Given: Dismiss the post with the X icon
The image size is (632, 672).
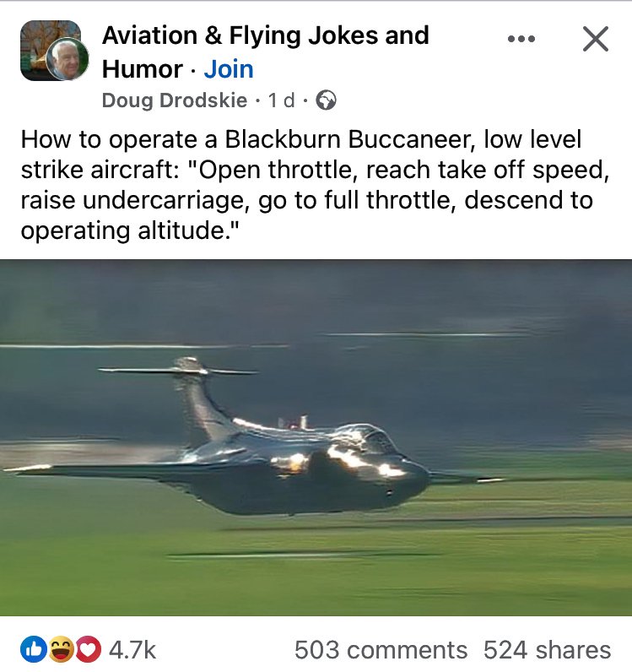Looking at the screenshot, I should pos(595,39).
